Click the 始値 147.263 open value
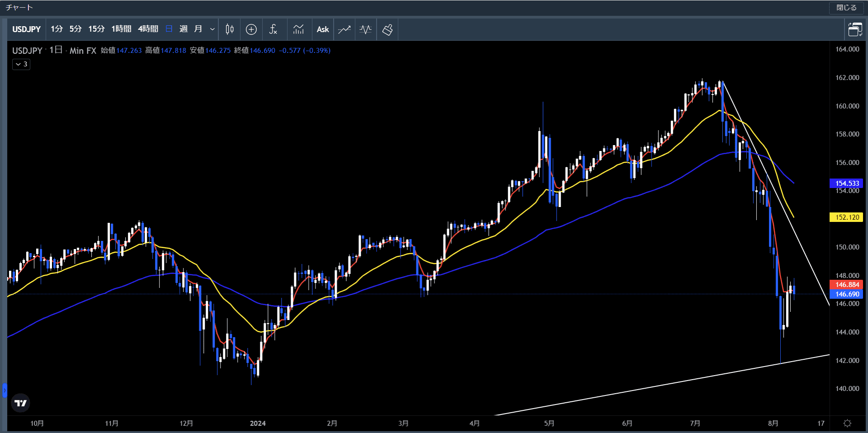The height and width of the screenshot is (433, 868). (x=121, y=51)
